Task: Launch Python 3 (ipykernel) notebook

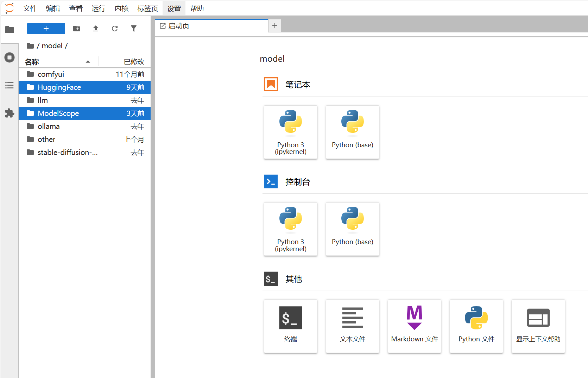Action: click(x=290, y=132)
